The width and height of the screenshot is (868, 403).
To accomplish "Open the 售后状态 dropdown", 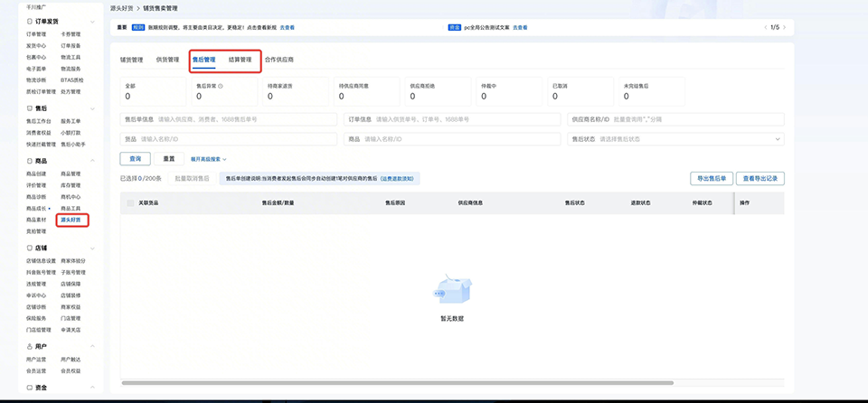I will point(675,139).
